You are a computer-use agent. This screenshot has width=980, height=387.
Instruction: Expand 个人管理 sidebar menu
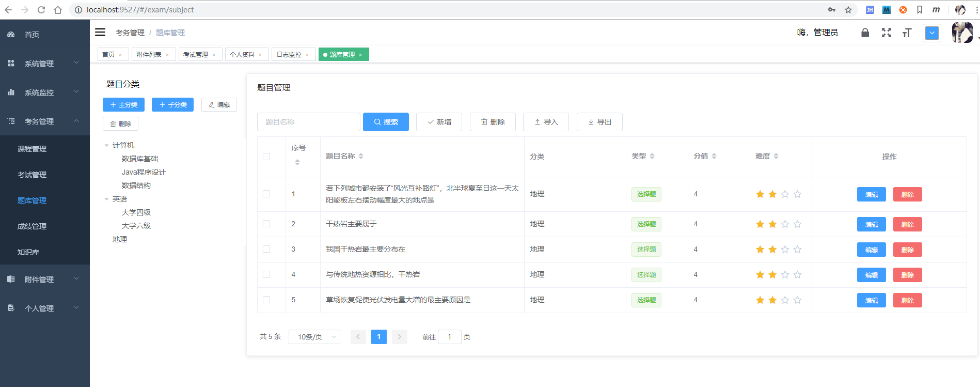point(45,308)
